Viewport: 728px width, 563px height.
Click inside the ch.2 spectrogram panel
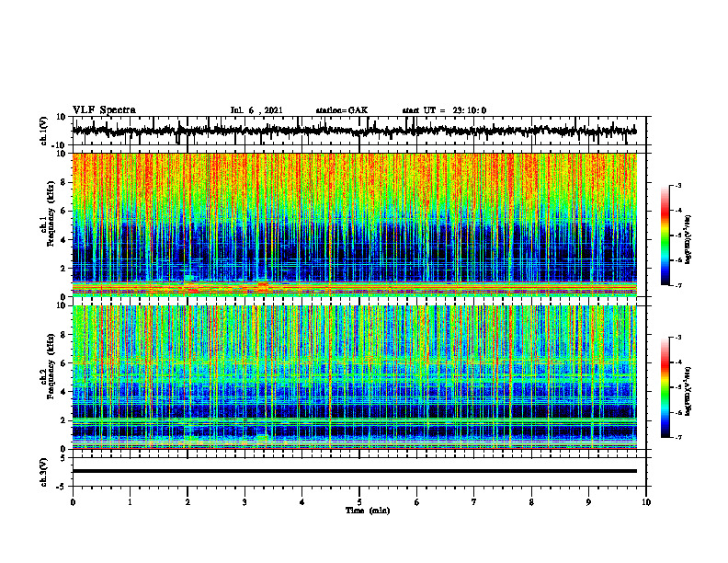(354, 377)
